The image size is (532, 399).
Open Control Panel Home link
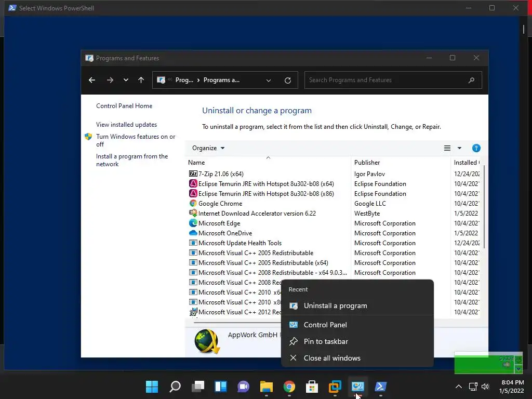(x=124, y=106)
